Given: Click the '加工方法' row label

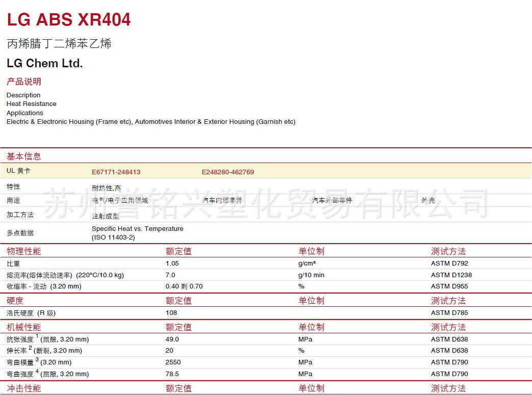Looking at the screenshot, I should (20, 215).
